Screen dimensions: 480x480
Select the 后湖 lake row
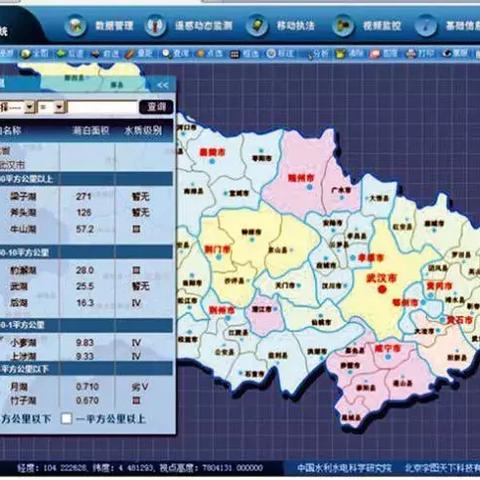pyautogui.click(x=87, y=303)
